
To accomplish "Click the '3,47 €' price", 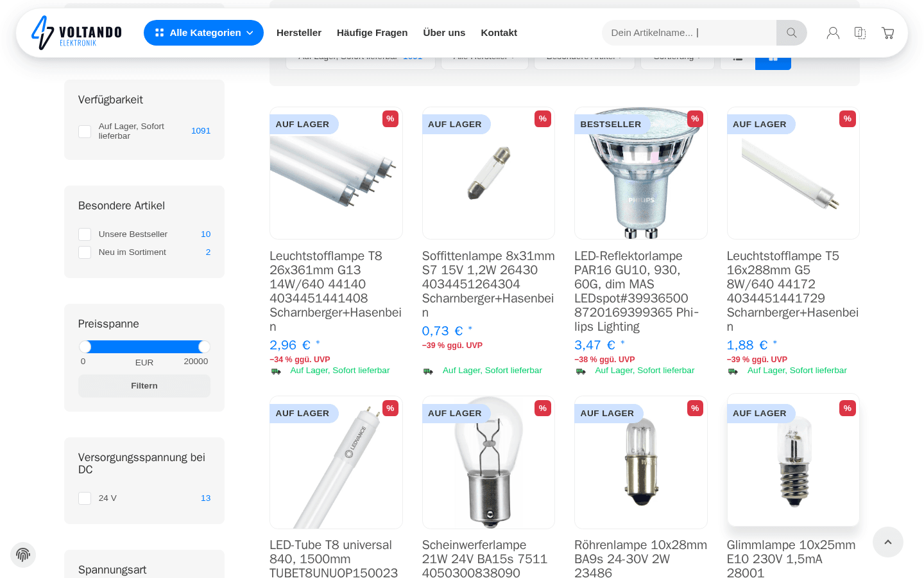I will click(x=595, y=345).
